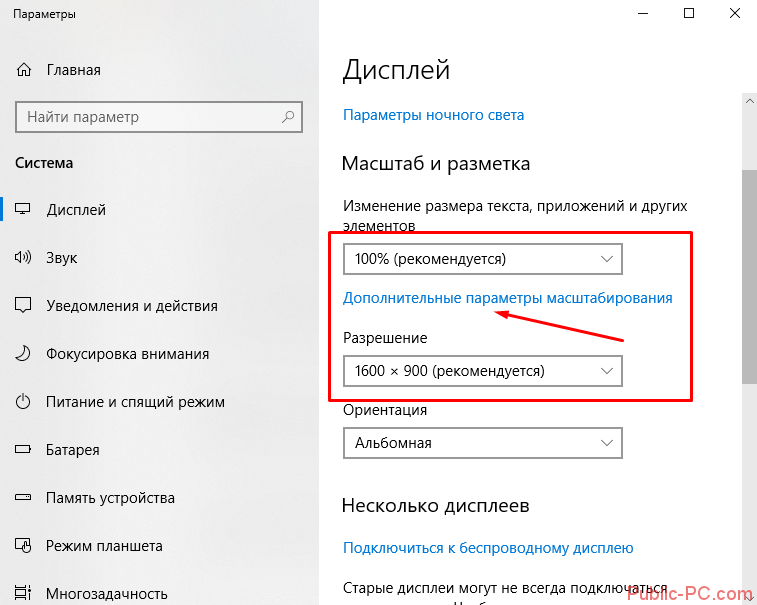Screen dimensions: 757x605
Task: Click the scrollbar up arrow
Action: (749, 101)
